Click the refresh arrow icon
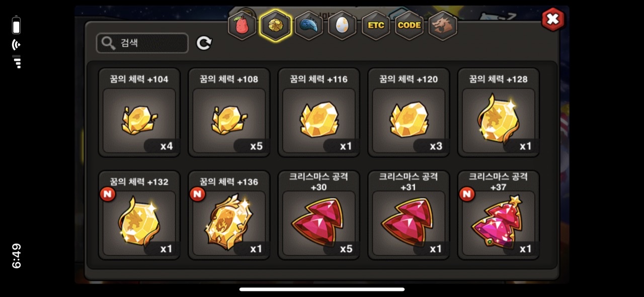The width and height of the screenshot is (644, 297). 204,43
